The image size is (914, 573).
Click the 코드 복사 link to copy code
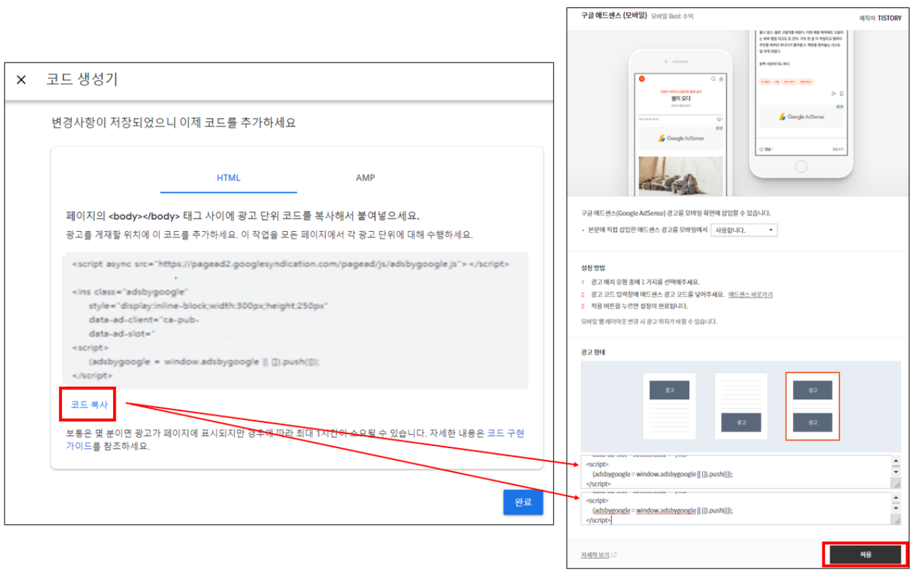click(89, 405)
